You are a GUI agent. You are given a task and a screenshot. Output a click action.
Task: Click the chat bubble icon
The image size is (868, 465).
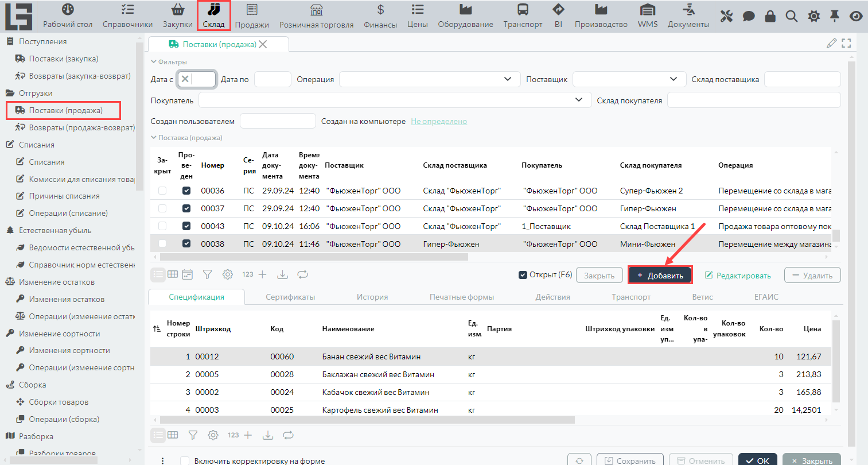click(748, 16)
